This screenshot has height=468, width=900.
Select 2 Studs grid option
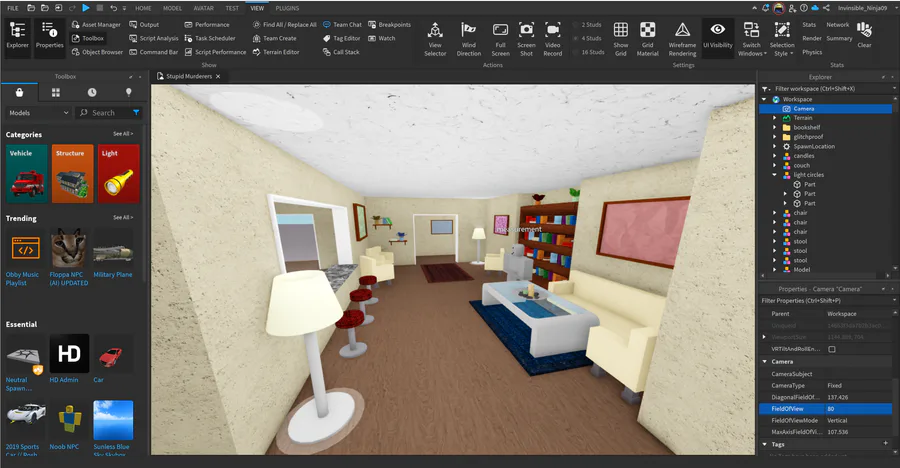tap(587, 25)
